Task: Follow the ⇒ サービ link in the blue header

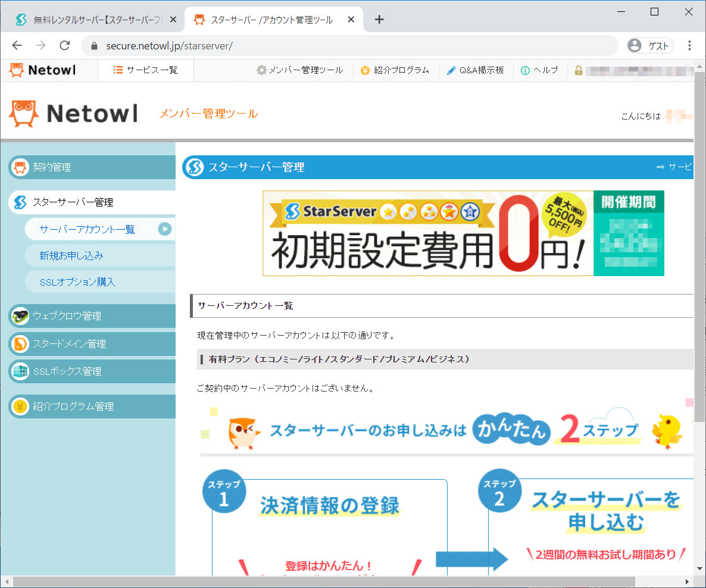Action: (674, 167)
